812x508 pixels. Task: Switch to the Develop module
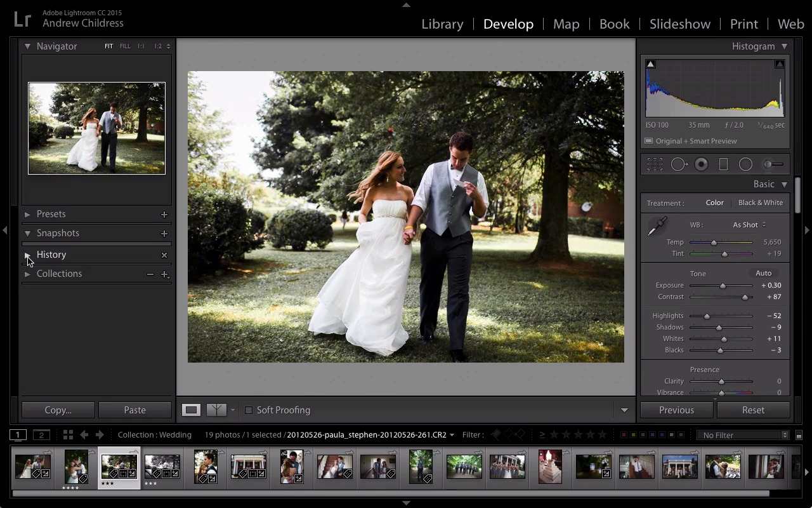coord(508,24)
